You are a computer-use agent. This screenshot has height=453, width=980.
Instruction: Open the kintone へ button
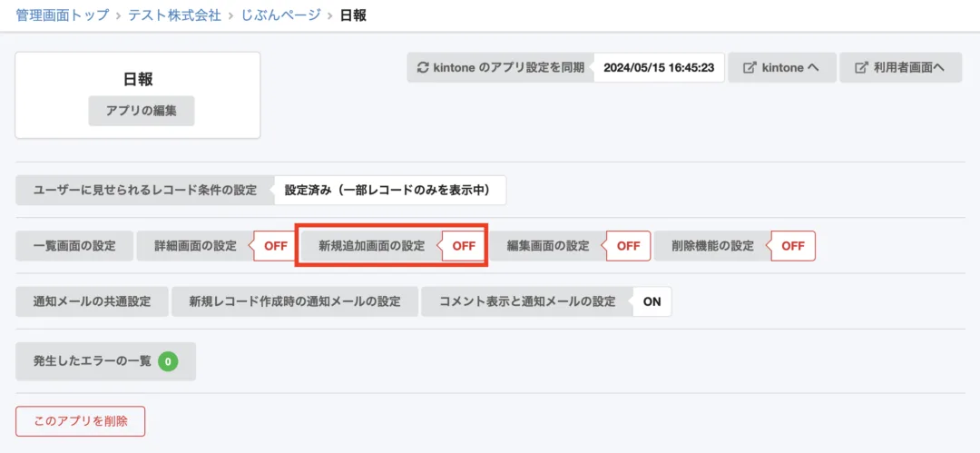coord(782,67)
